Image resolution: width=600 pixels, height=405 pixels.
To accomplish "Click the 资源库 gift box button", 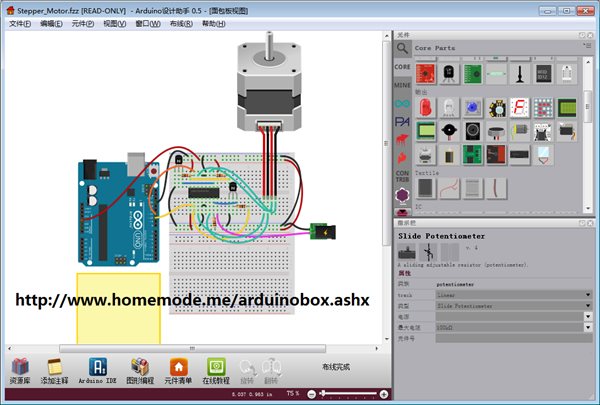I will pos(20,371).
